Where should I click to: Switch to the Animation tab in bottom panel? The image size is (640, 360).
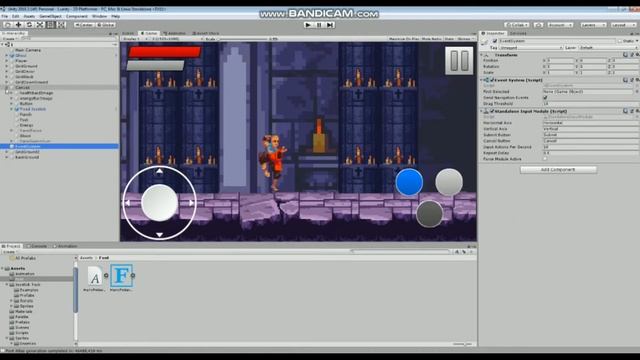point(65,246)
